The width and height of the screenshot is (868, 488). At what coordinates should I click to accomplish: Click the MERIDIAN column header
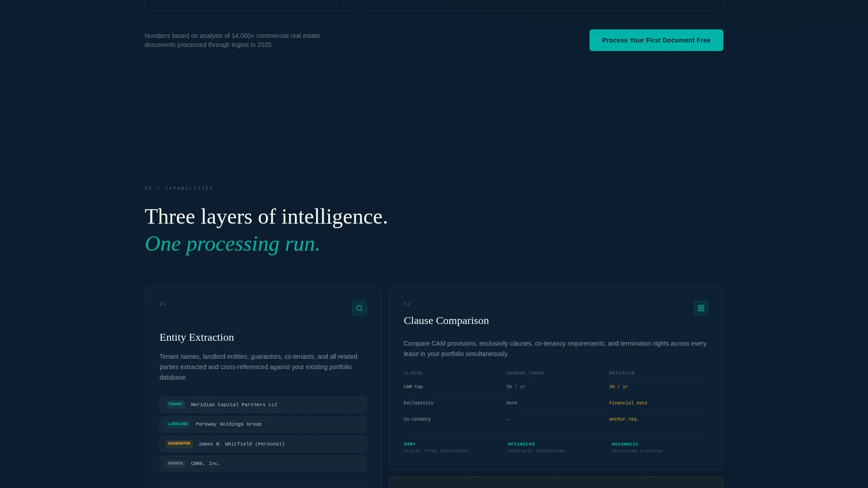pos(622,373)
